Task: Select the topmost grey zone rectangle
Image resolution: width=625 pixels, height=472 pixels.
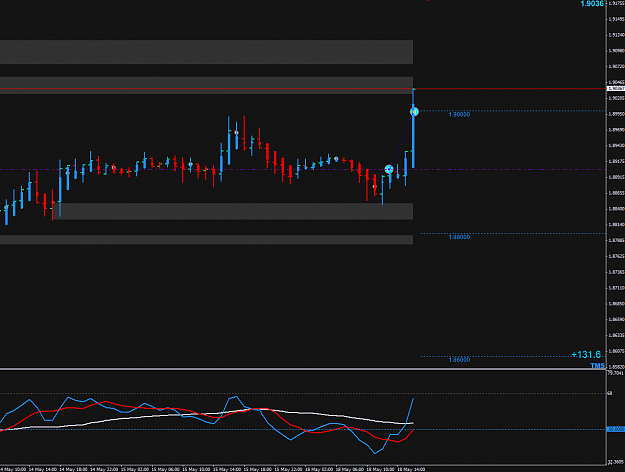Action: (x=206, y=52)
